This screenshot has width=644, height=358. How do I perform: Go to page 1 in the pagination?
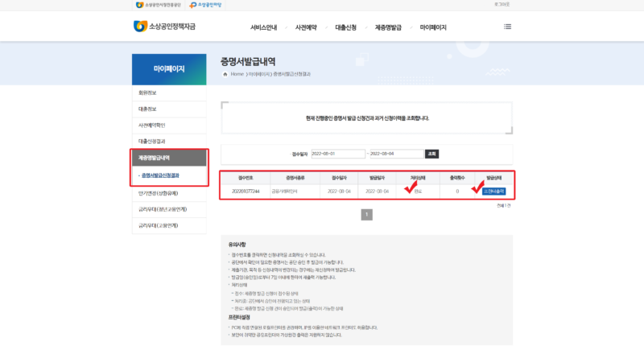pyautogui.click(x=367, y=215)
